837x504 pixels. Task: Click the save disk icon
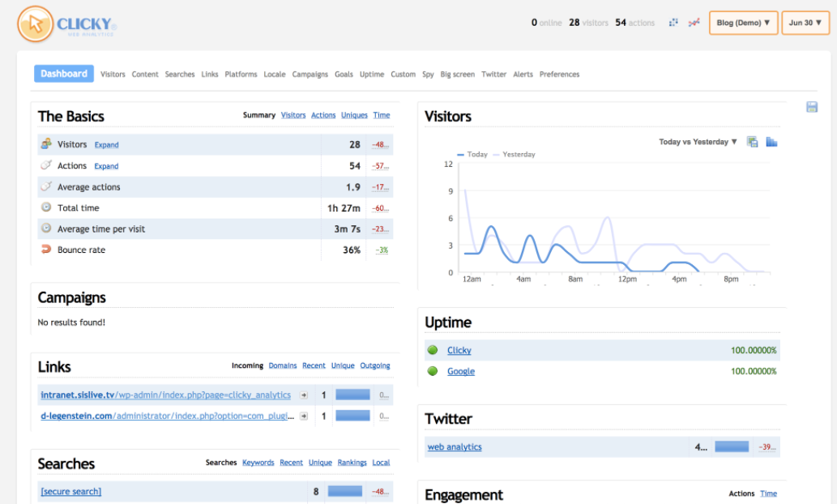(x=812, y=107)
